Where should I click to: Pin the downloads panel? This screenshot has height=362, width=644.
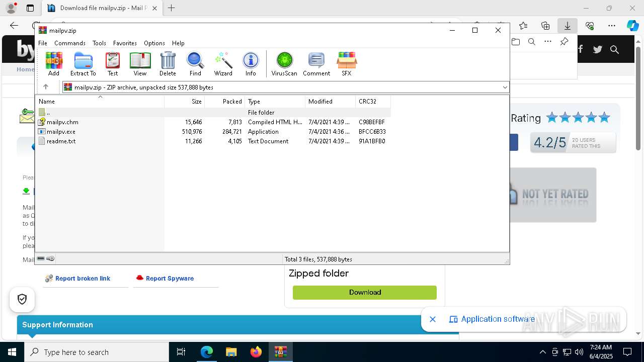tap(564, 42)
